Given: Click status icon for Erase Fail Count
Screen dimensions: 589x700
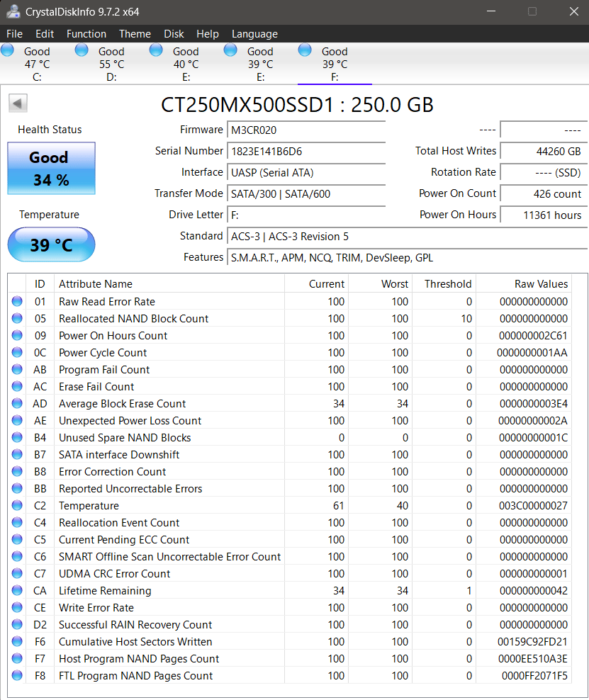Looking at the screenshot, I should coord(17,386).
